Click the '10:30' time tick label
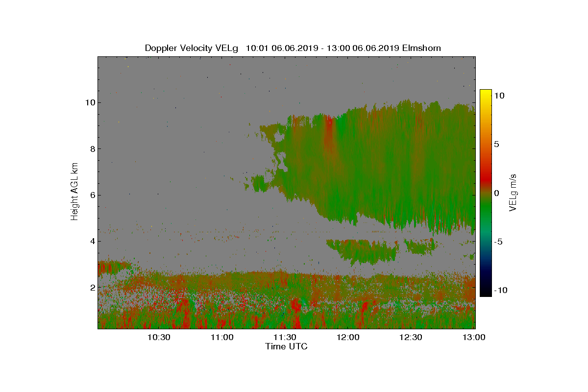The image size is (588, 392). click(158, 337)
